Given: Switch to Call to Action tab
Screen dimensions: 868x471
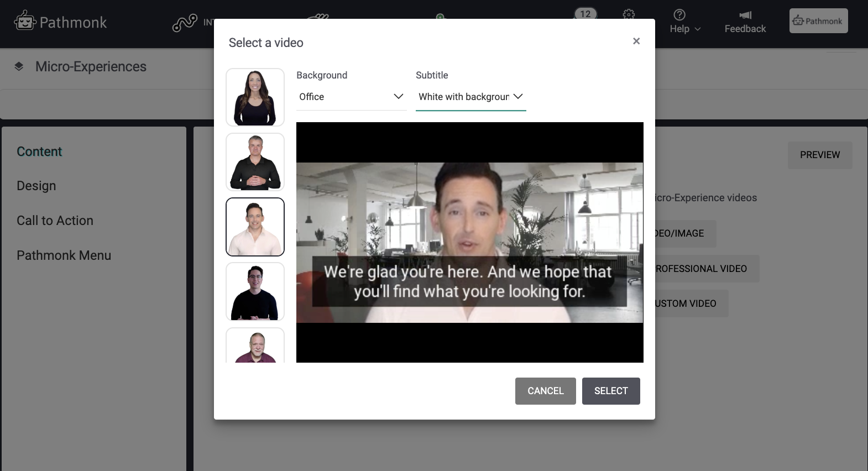Looking at the screenshot, I should [55, 221].
